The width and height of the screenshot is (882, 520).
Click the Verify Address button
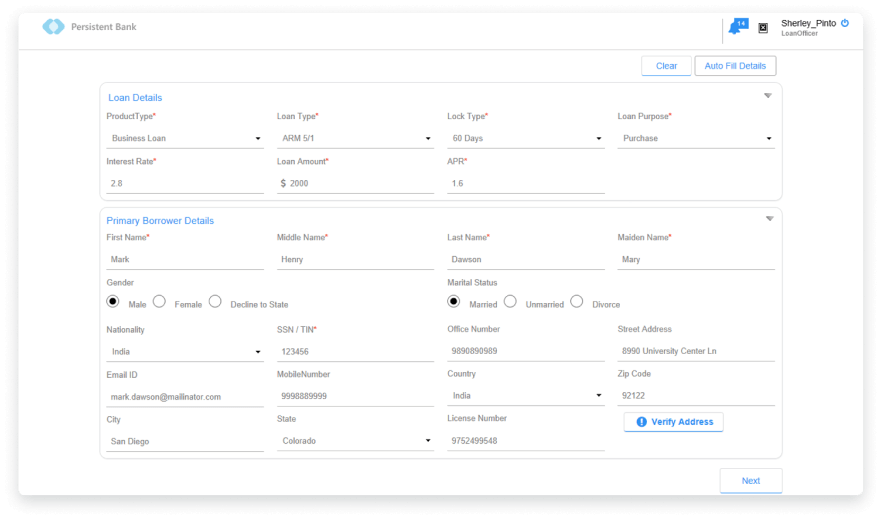click(x=673, y=422)
